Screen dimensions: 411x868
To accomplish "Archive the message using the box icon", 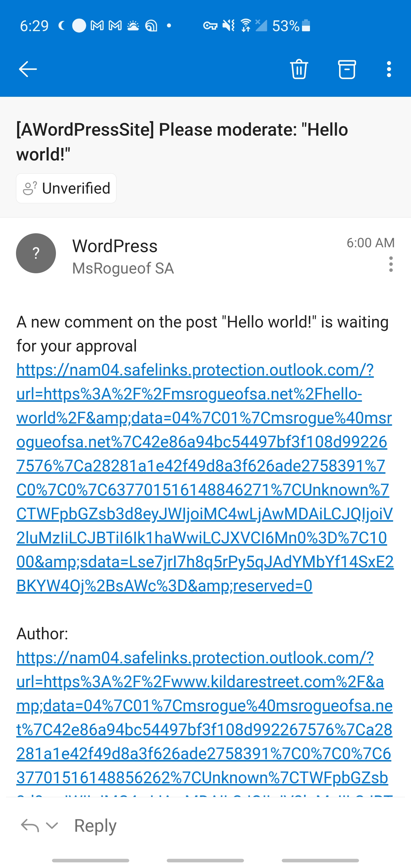I will 347,69.
